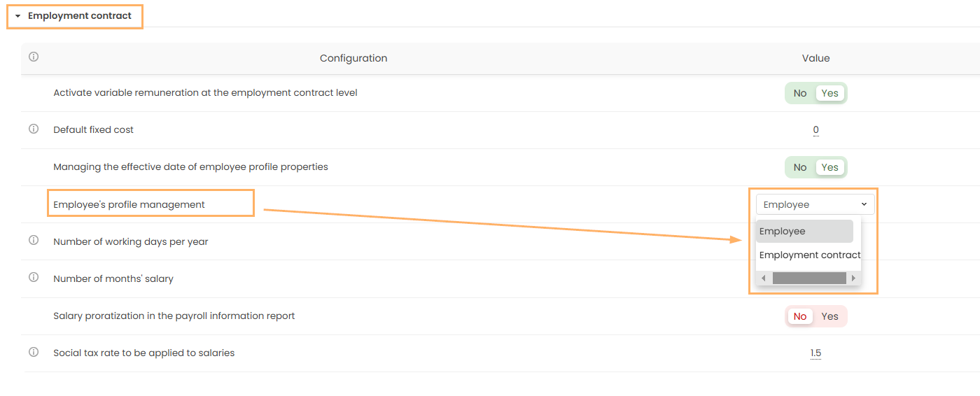The height and width of the screenshot is (396, 980).
Task: Click info icon beside Social tax rate
Action: pos(33,353)
